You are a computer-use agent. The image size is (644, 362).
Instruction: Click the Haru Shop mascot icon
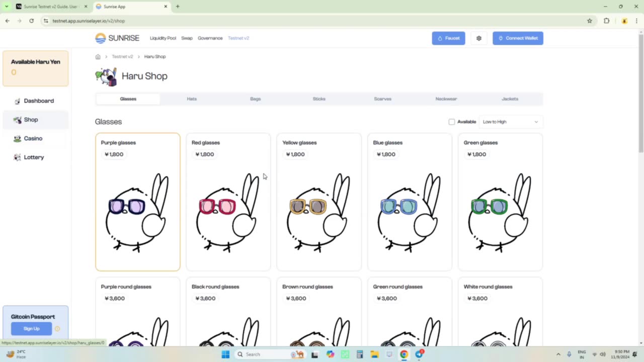click(106, 76)
